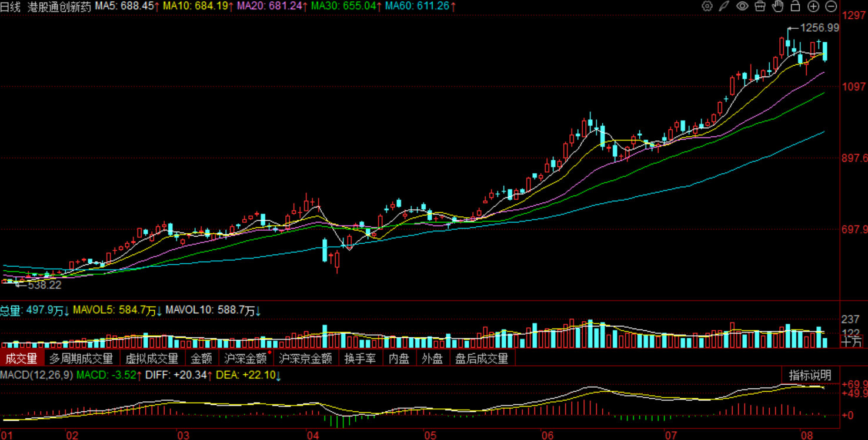Click price axis label 897.6

tap(855, 158)
